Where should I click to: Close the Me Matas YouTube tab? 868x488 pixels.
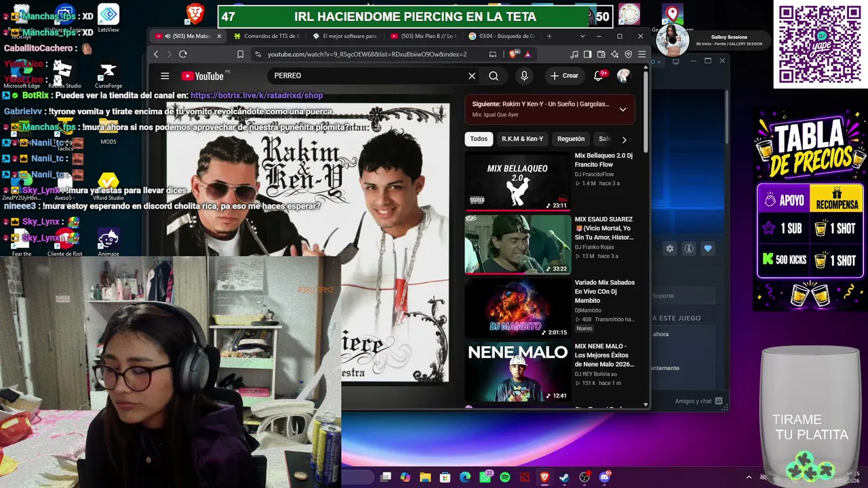(219, 36)
